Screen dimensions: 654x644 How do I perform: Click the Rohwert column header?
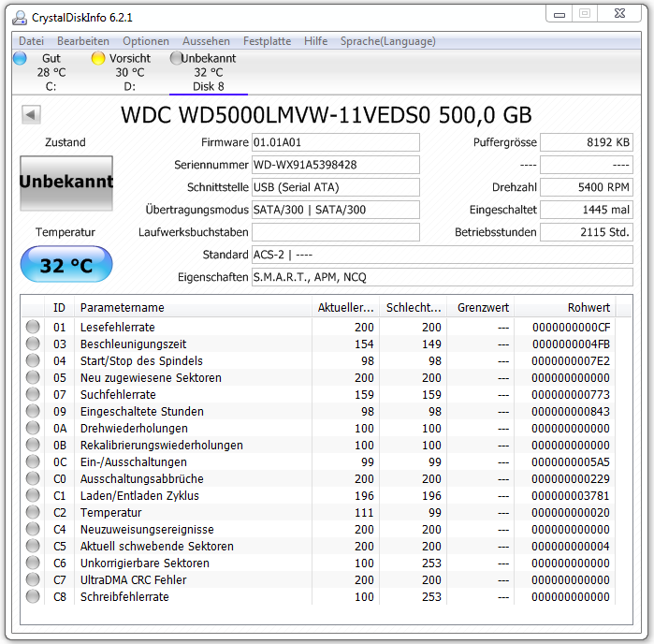click(565, 308)
